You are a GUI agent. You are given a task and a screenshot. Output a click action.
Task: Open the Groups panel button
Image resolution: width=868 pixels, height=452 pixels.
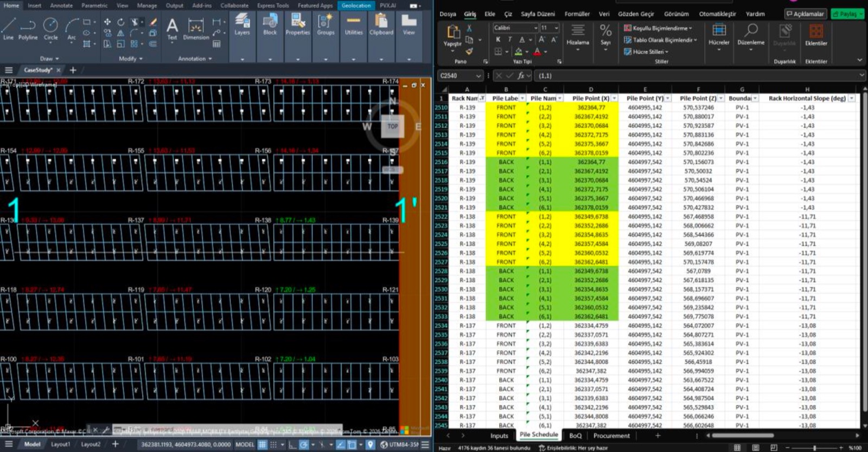pos(325,25)
